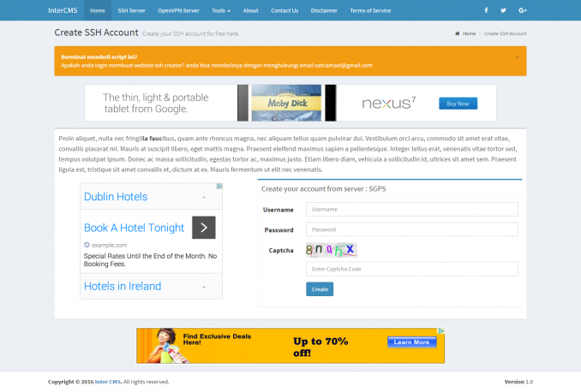Expand the Tools dropdown menu
Screen dimensions: 581x392
click(x=220, y=10)
